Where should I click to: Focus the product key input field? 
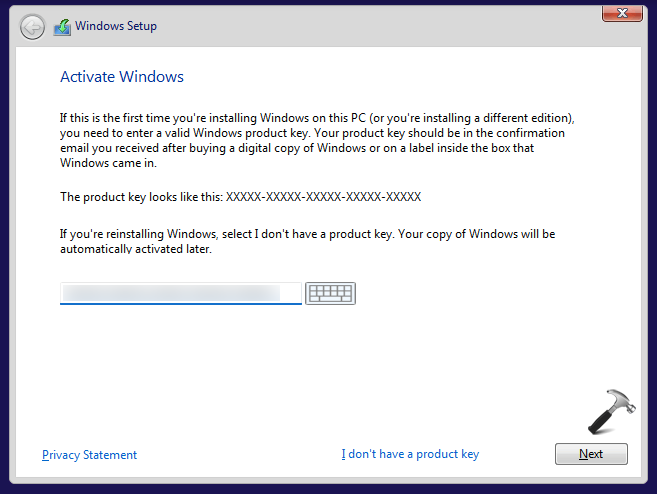click(181, 293)
